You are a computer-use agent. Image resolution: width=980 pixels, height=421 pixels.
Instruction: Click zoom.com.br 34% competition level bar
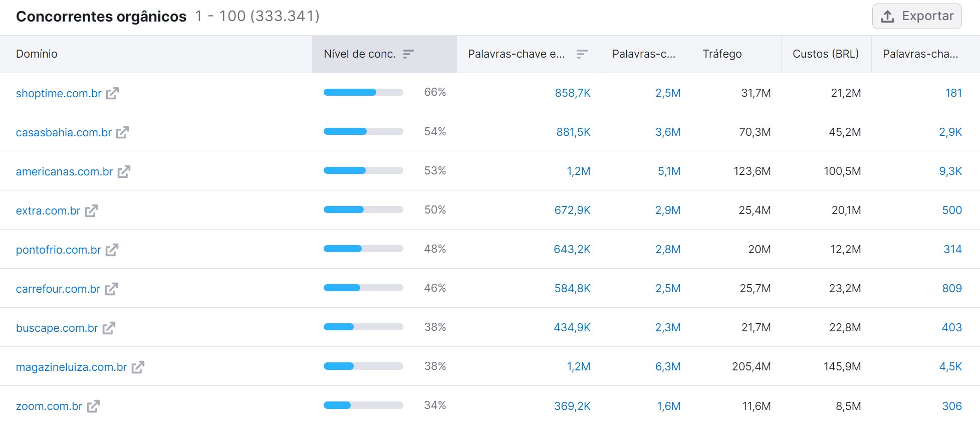[363, 405]
